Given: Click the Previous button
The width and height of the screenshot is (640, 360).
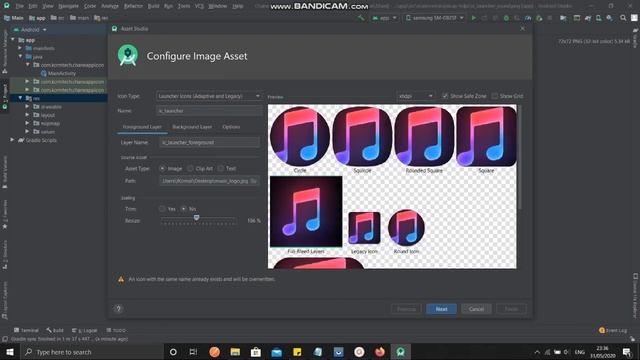Looking at the screenshot, I should coord(406,309).
